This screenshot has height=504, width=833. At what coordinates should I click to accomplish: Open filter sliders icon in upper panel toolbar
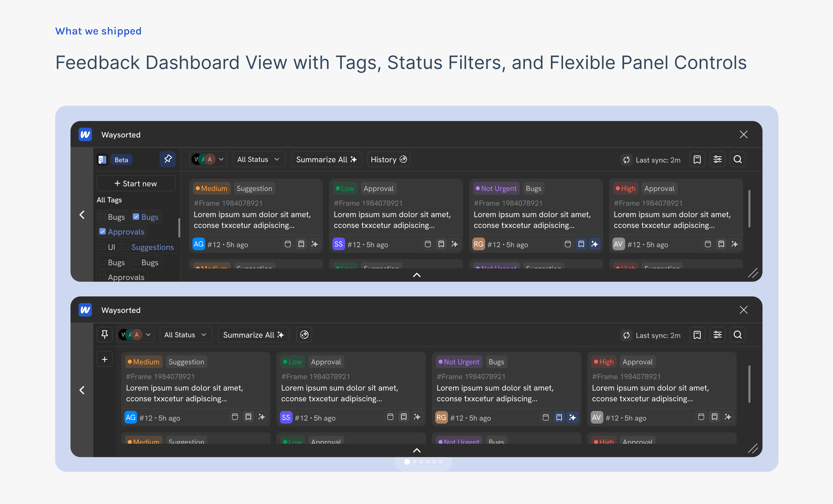point(717,159)
